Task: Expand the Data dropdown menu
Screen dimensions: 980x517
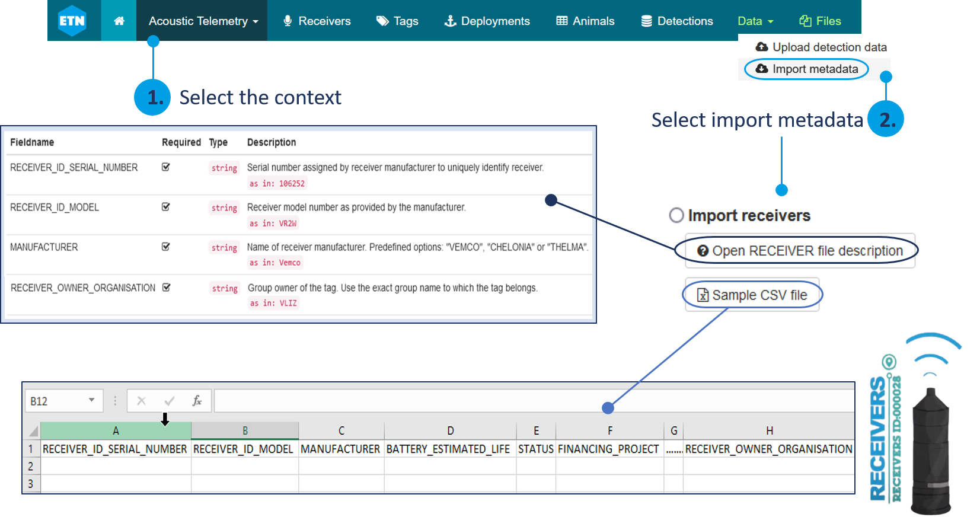Action: (755, 21)
